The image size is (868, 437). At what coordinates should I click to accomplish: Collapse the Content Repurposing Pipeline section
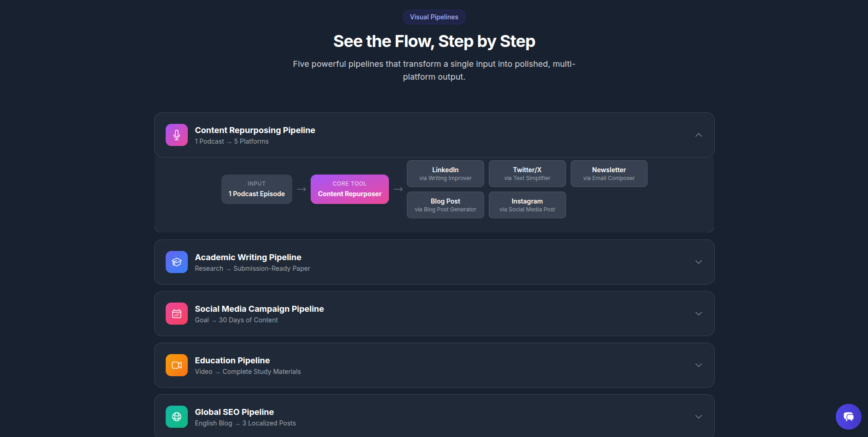pos(699,135)
